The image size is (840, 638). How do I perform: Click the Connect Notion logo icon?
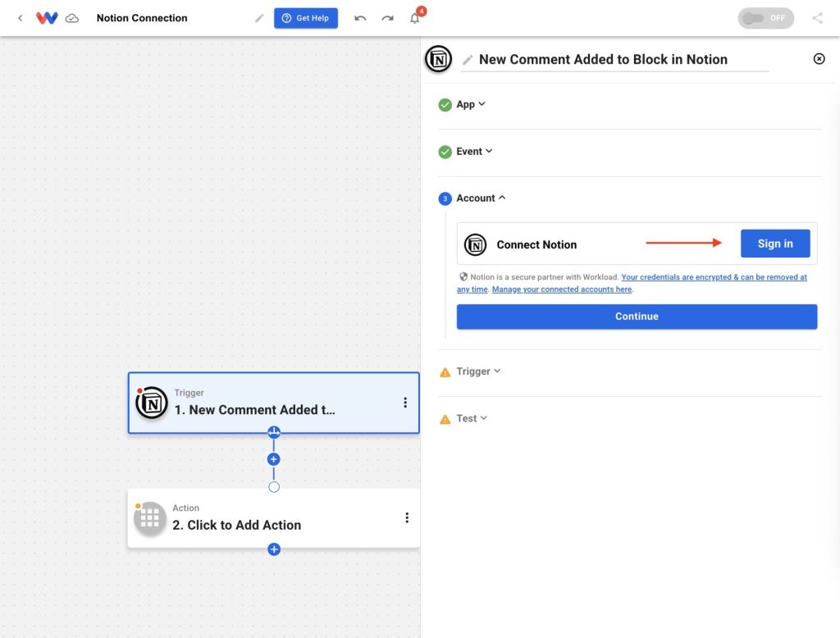point(475,245)
